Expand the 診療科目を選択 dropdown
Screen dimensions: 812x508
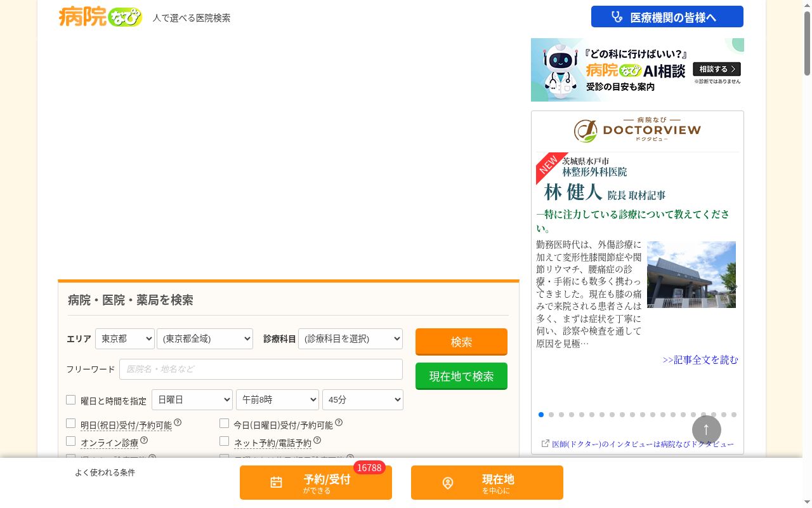[x=350, y=338]
